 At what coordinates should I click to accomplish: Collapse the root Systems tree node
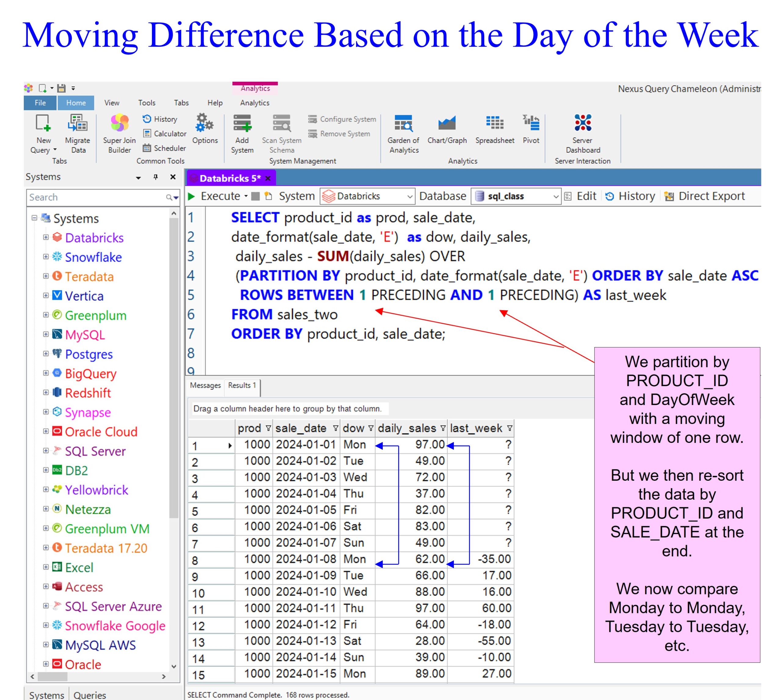tap(34, 218)
